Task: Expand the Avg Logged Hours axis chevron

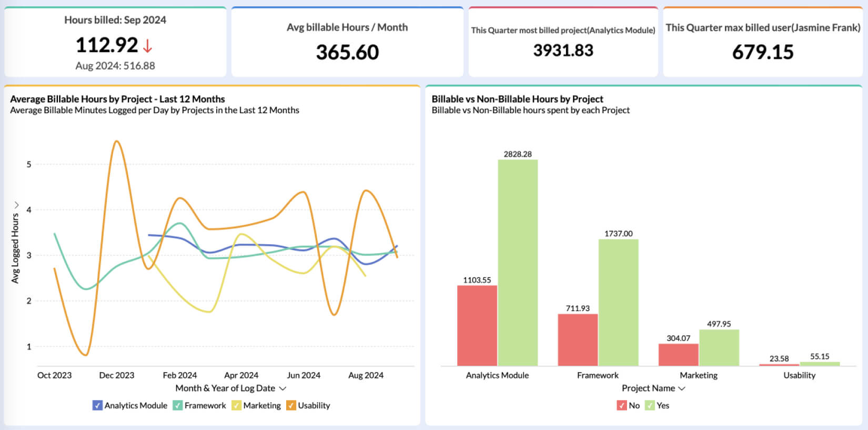Action: pos(16,205)
